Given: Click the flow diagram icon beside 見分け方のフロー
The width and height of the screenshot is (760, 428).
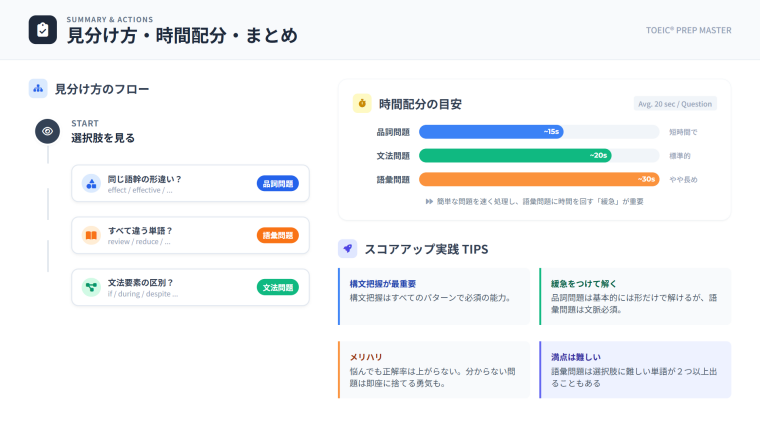Looking at the screenshot, I should (38, 88).
